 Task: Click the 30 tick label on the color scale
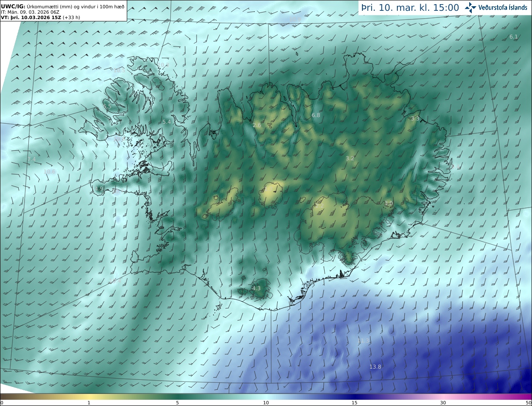443,403
